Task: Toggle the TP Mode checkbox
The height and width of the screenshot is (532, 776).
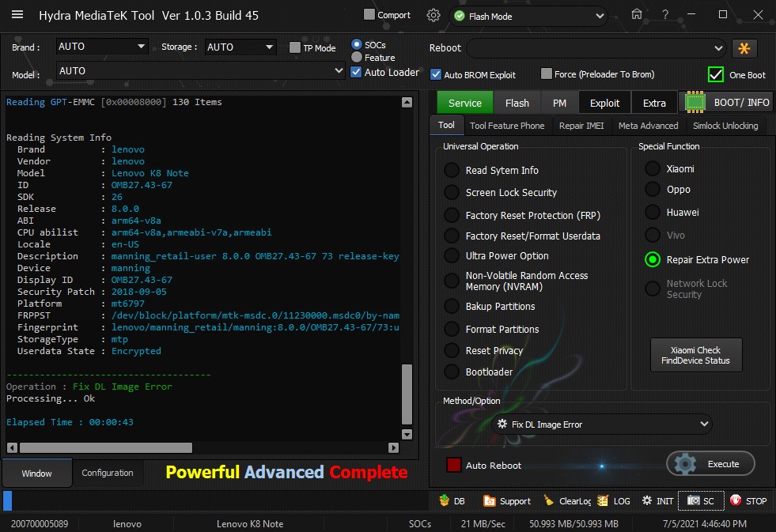Action: pyautogui.click(x=295, y=47)
